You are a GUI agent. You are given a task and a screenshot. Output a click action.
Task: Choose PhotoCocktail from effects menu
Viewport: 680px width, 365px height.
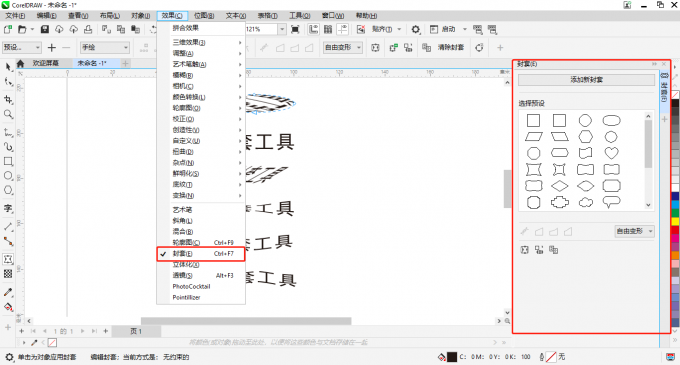tap(201, 287)
